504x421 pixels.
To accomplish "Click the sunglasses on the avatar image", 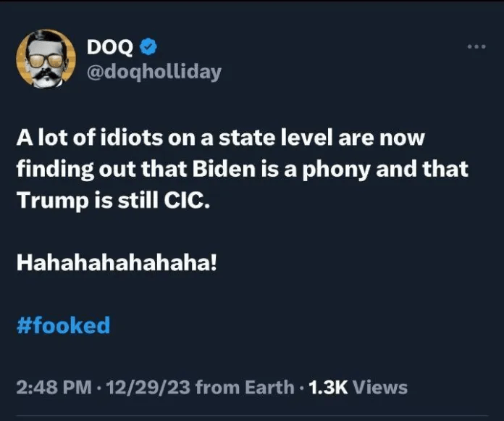I will [46, 53].
